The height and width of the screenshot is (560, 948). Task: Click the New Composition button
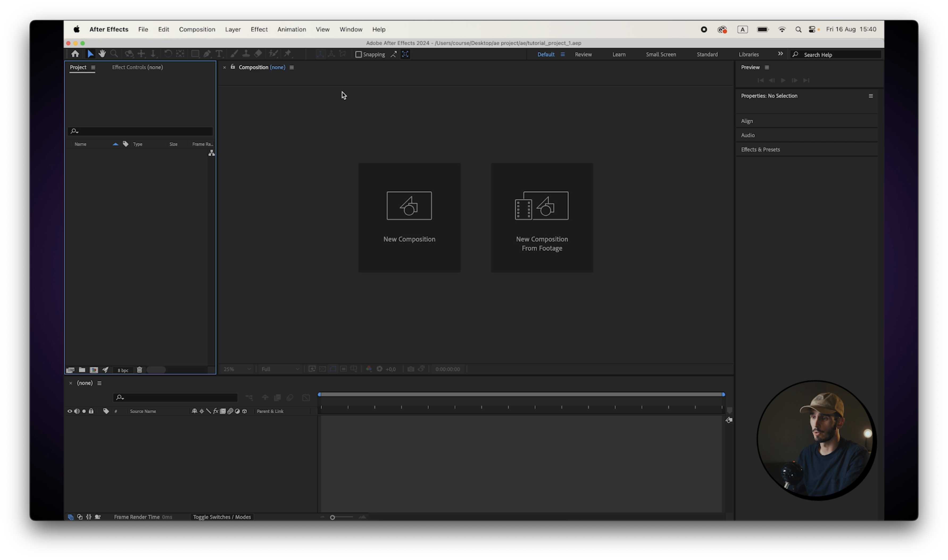pos(409,217)
